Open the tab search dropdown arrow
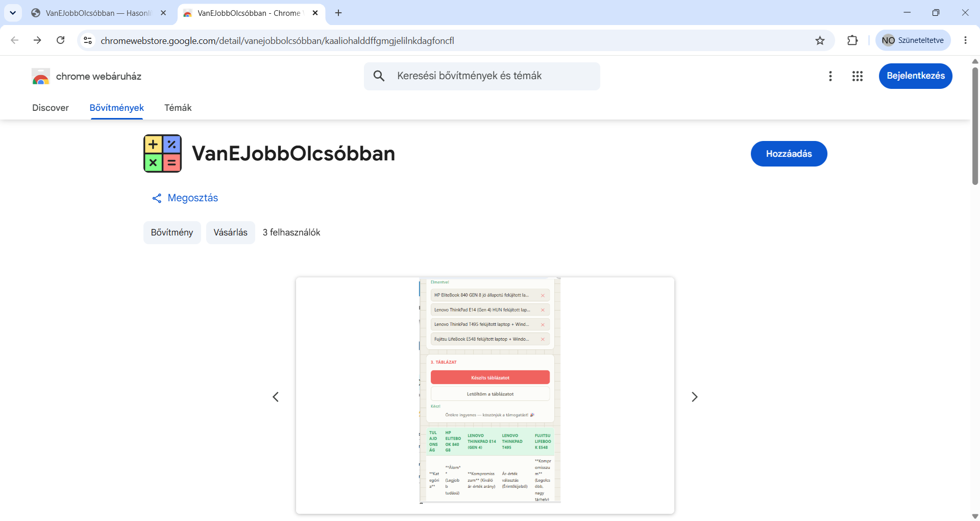 click(x=13, y=13)
